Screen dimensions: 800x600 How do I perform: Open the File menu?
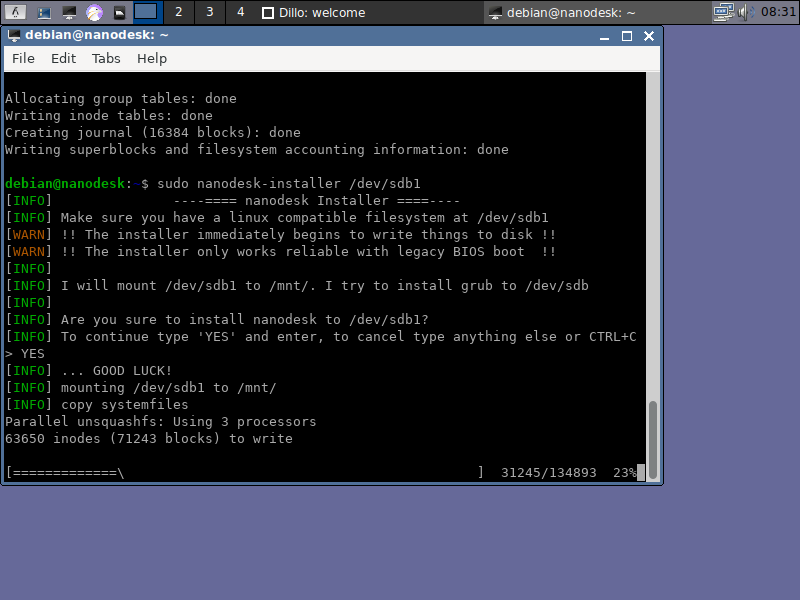pos(23,58)
